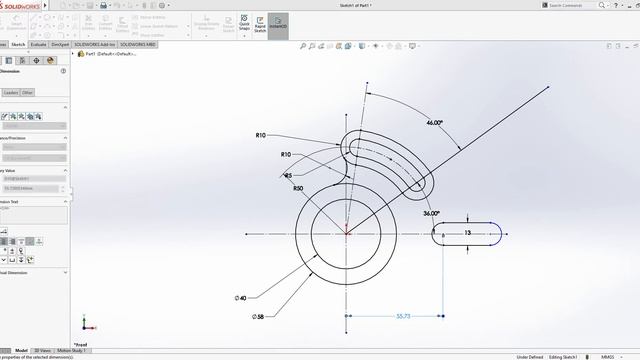
Task: Open the View Settings monitor icon
Action: point(412,46)
